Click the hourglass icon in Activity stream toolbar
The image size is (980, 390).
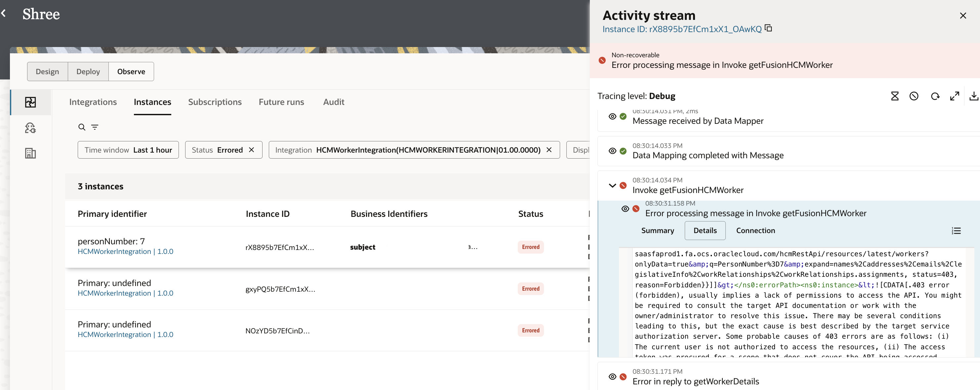[x=894, y=96]
